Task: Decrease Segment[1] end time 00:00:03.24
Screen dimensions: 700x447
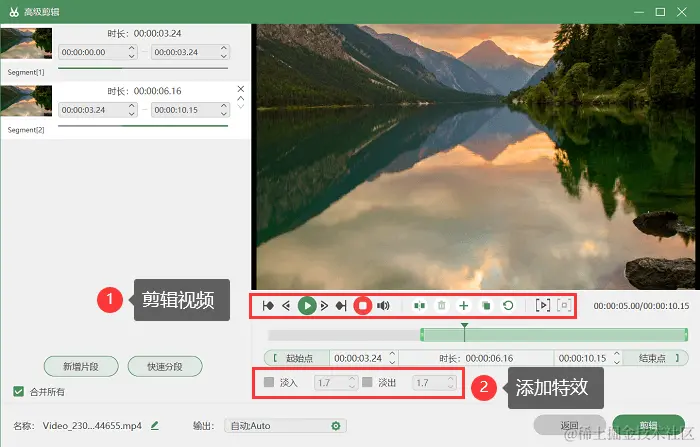Action: click(224, 56)
